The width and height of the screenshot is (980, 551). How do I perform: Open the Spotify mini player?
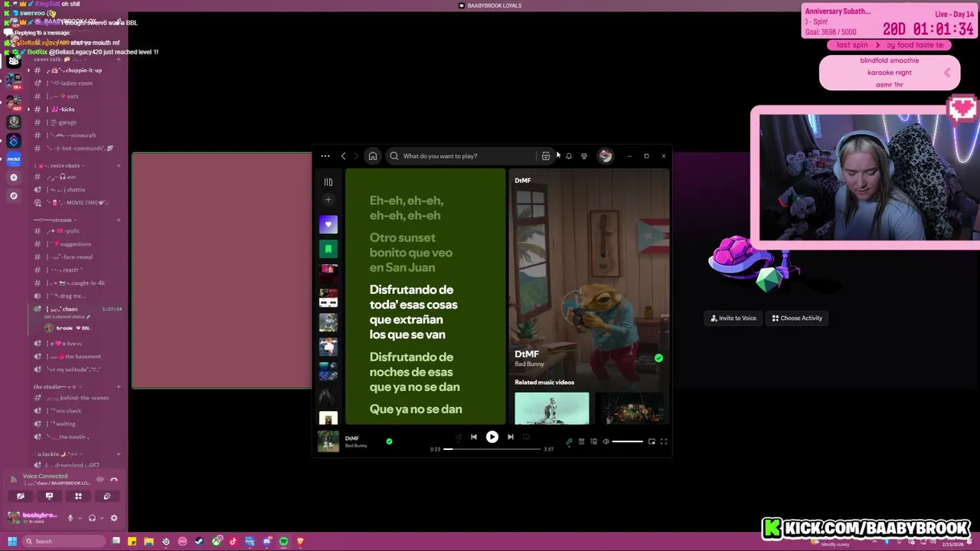652,442
